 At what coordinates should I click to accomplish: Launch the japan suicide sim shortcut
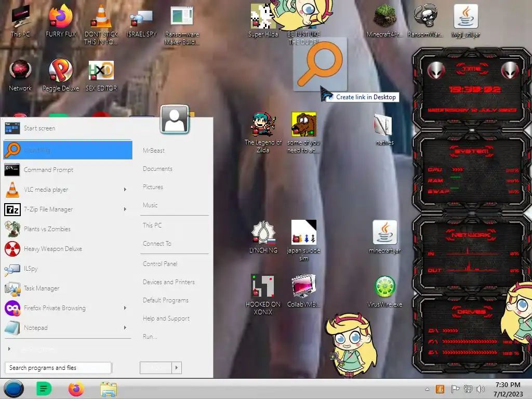[303, 240]
